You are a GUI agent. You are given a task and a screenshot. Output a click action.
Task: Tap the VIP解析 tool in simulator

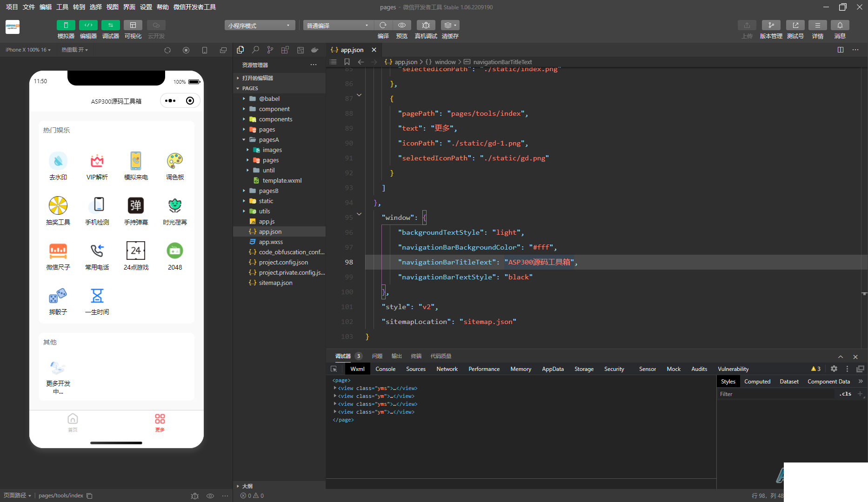point(97,166)
